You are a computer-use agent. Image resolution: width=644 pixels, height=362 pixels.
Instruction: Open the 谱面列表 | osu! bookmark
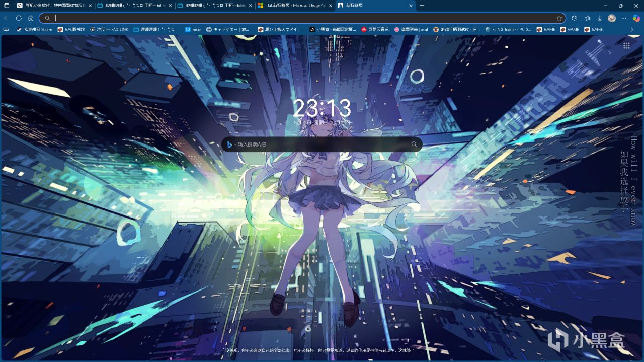click(411, 29)
